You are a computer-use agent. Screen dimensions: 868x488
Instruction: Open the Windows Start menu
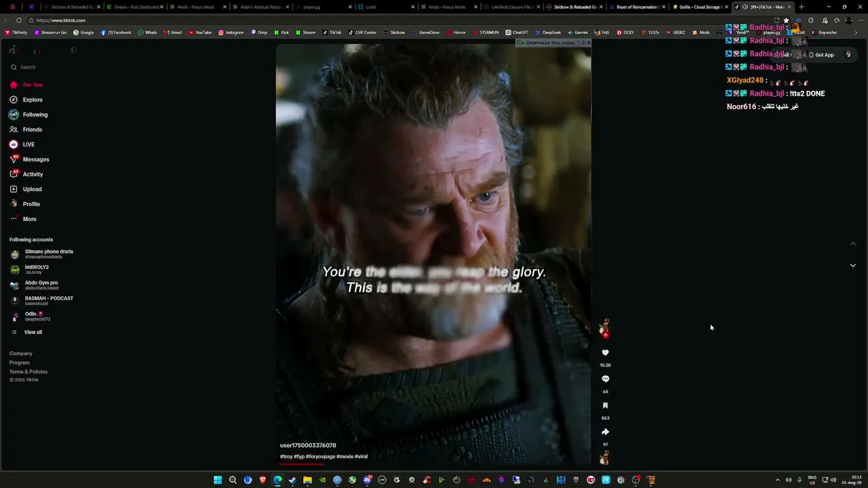[x=218, y=480]
